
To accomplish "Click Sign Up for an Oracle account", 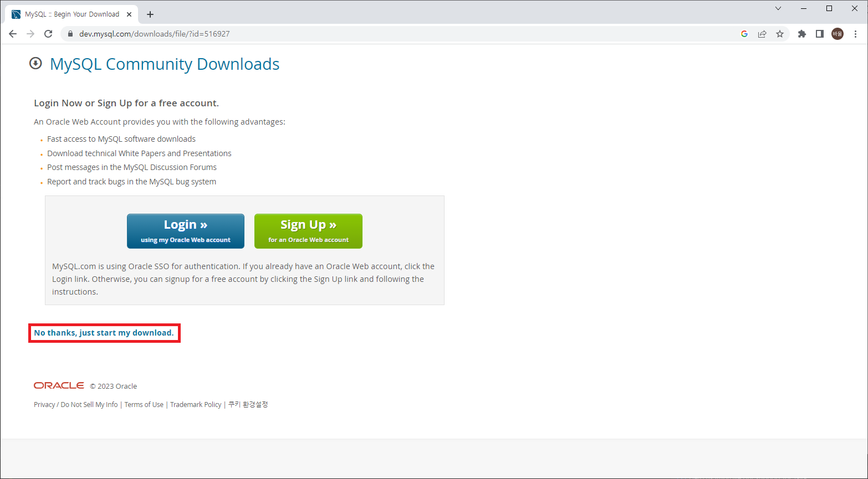I will [308, 231].
